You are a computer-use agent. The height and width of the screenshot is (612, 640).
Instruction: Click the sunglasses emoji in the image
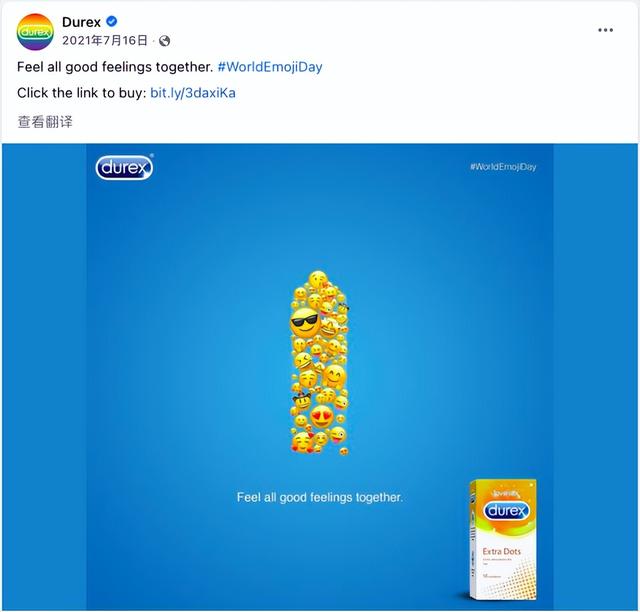(x=305, y=323)
